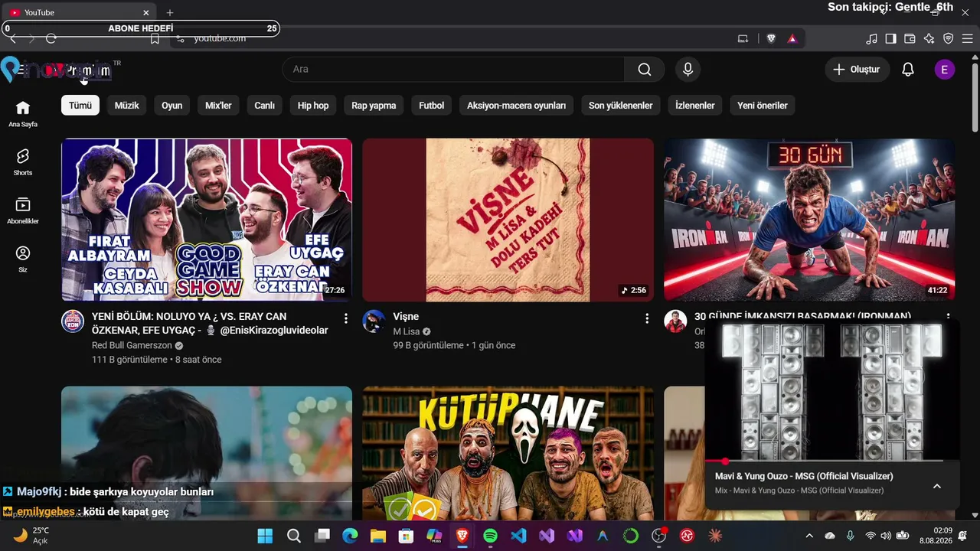
Task: Open M Lisa channel avatar
Action: click(x=374, y=321)
